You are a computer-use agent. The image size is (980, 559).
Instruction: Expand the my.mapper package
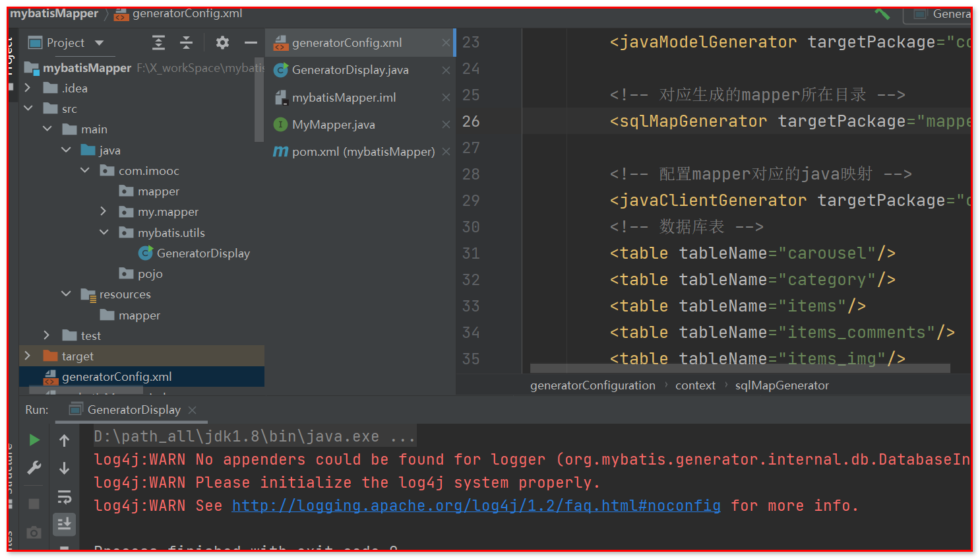point(104,211)
